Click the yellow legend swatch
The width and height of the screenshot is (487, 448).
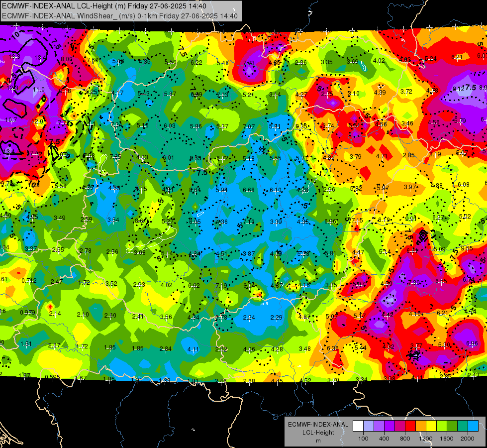(x=431, y=426)
